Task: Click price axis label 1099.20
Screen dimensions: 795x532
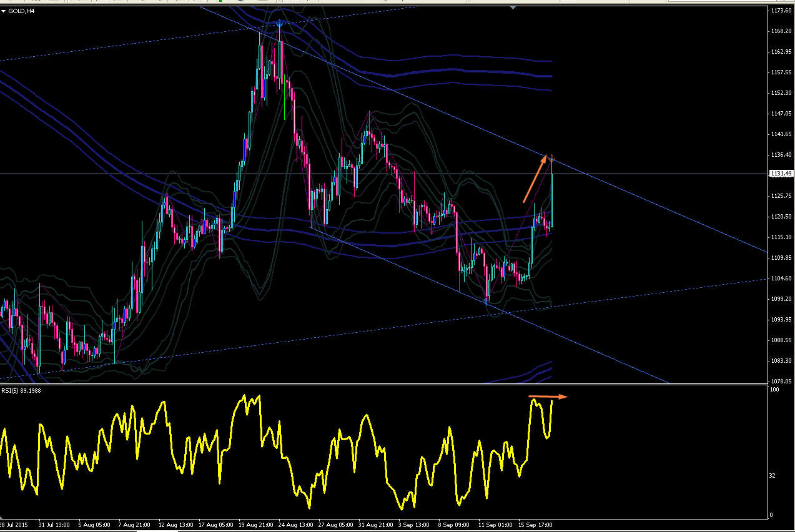Action: 781,299
